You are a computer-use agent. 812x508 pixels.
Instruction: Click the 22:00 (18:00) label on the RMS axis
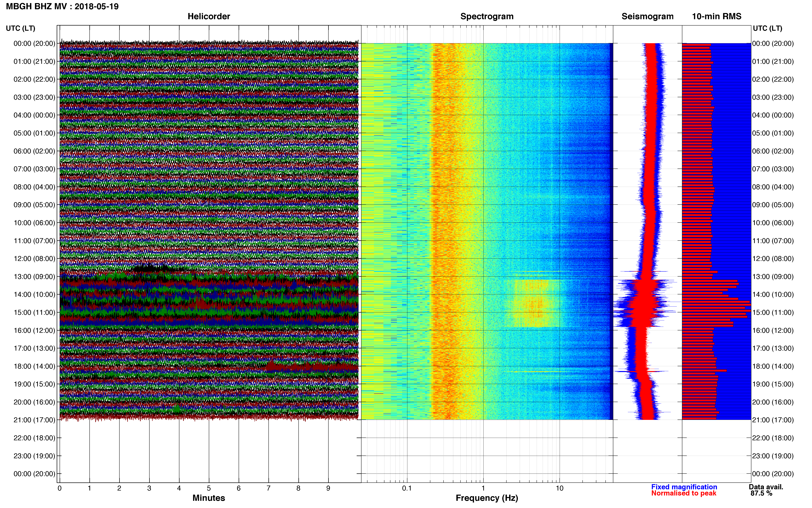point(773,438)
